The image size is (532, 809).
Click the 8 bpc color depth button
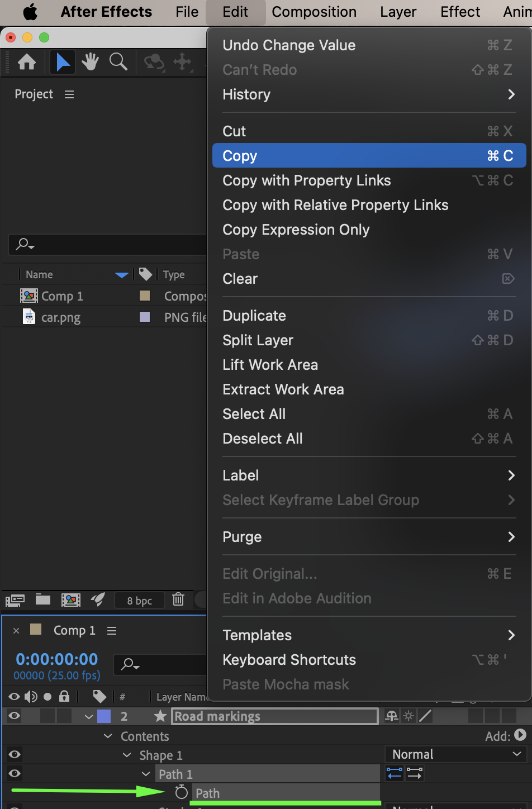pyautogui.click(x=140, y=601)
